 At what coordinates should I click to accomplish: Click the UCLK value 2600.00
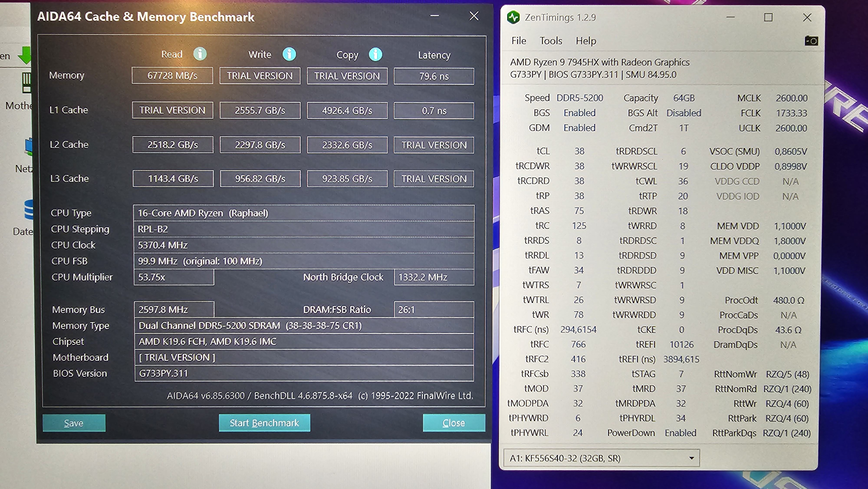click(791, 128)
